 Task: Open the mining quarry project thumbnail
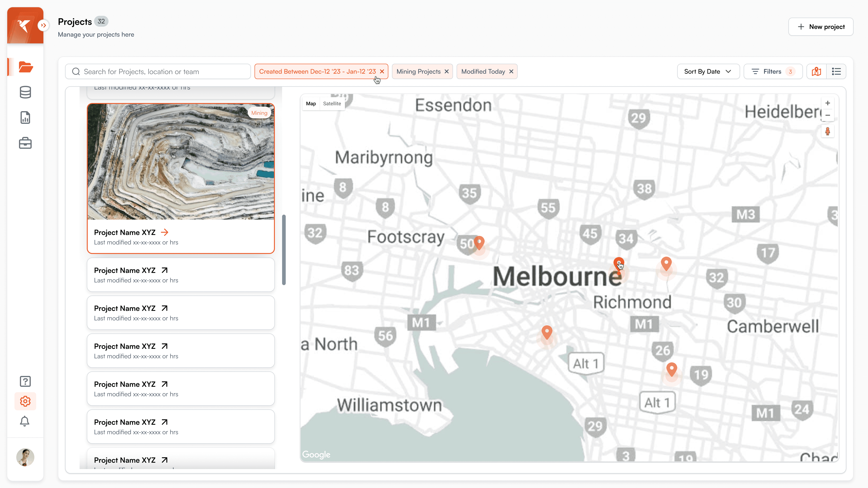(181, 162)
